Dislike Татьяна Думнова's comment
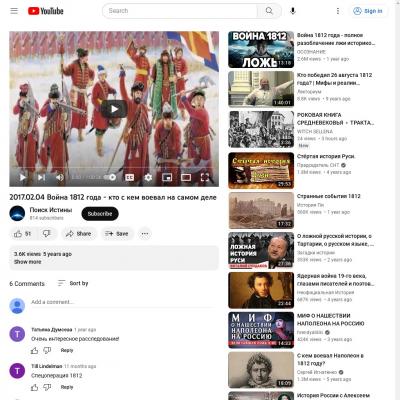This screenshot has width=400, height=400. 47,350
